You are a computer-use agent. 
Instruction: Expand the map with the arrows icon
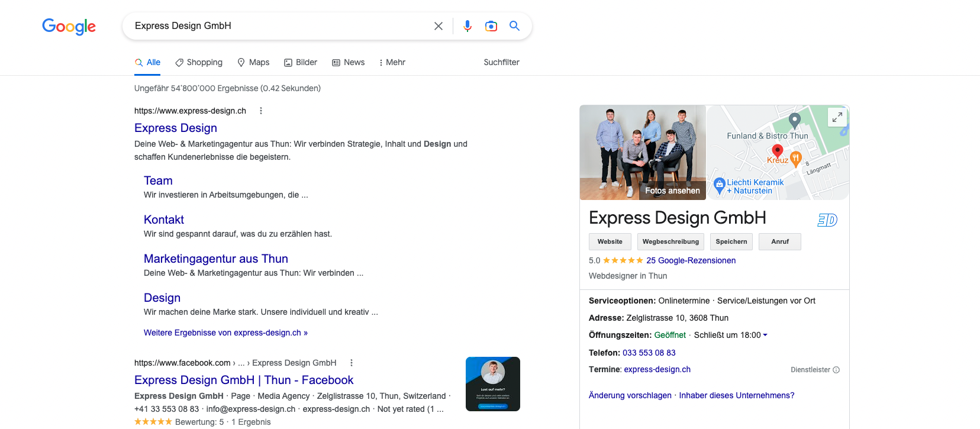click(x=837, y=117)
